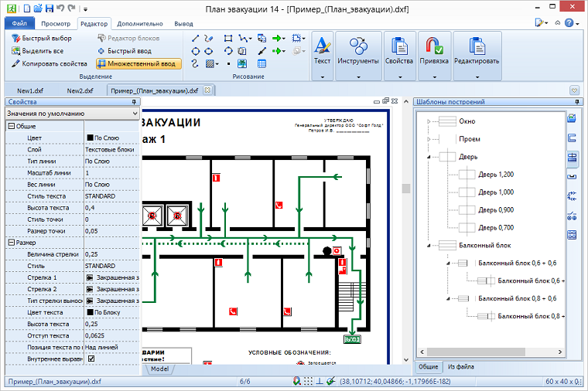Viewport: 588px width, 391px height.
Task: Click the Save icon in title bar
Action: [50, 8]
